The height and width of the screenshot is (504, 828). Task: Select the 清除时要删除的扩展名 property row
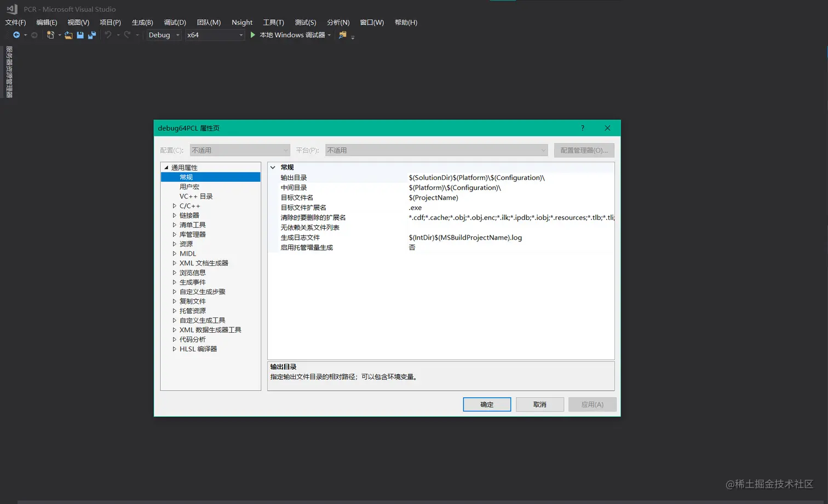coord(441,218)
